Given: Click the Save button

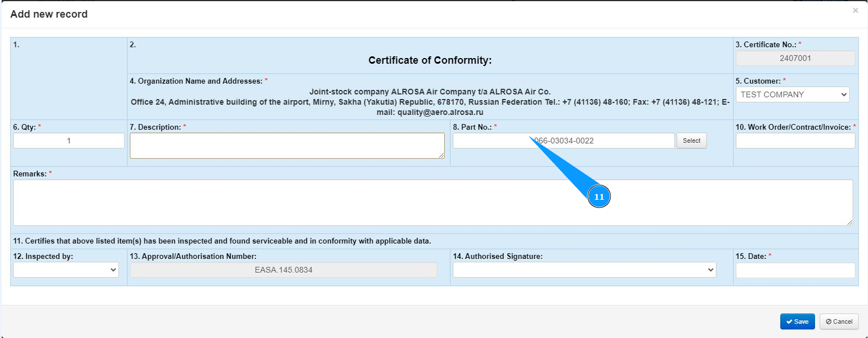Looking at the screenshot, I should coord(797,321).
